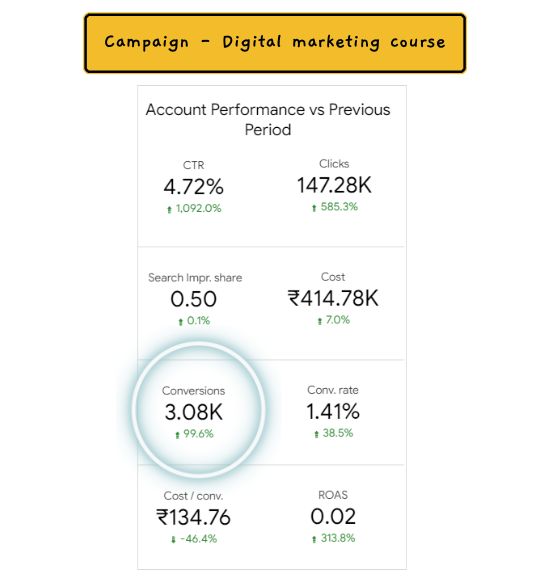
Task: Select the Search Impr. share 0.50 value
Action: click(194, 299)
